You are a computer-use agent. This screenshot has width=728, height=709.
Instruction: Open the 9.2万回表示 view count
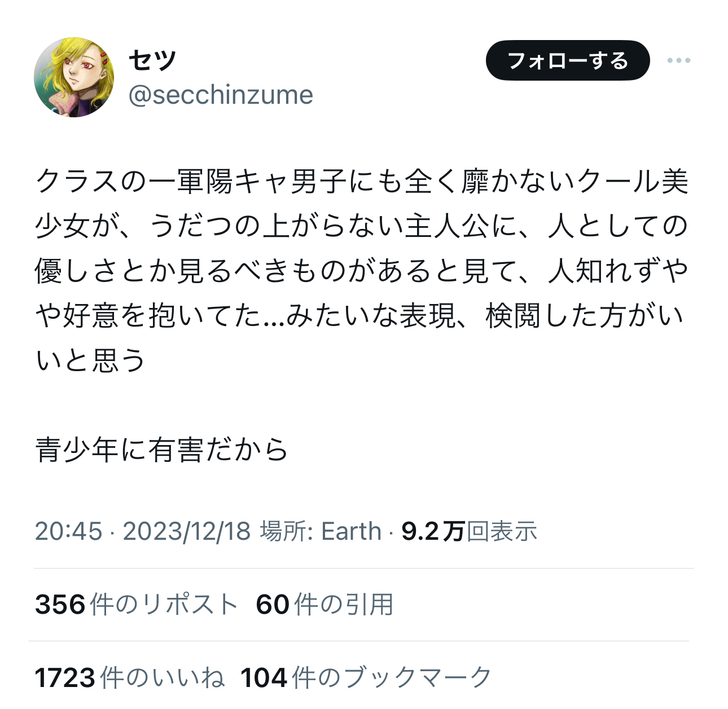point(469,531)
